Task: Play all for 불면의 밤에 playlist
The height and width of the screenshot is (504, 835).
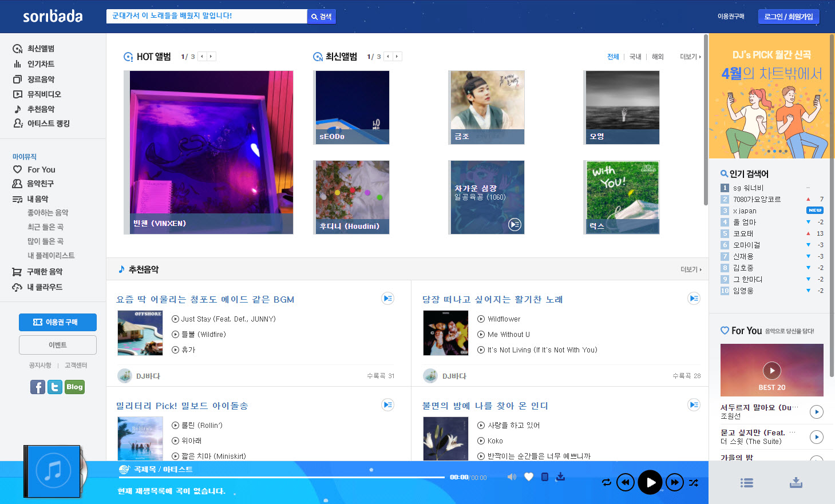Action: (x=694, y=404)
